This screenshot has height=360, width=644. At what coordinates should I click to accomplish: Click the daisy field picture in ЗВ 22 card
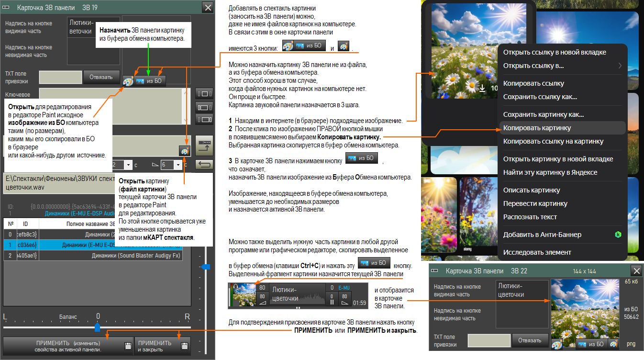tap(585, 314)
